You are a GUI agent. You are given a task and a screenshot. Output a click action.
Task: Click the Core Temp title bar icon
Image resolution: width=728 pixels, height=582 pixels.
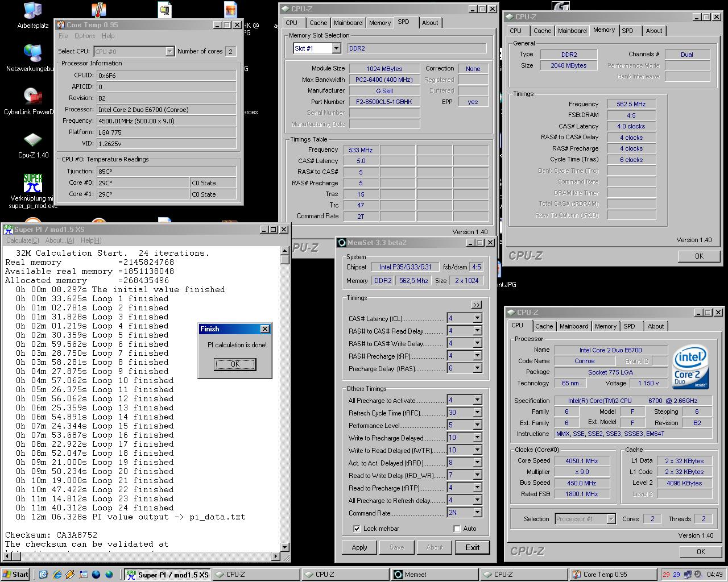click(x=60, y=24)
